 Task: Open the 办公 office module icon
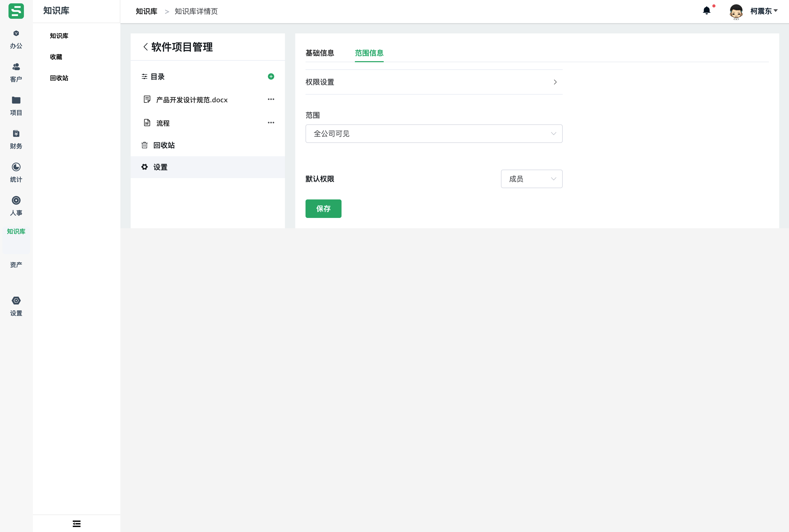(x=16, y=33)
